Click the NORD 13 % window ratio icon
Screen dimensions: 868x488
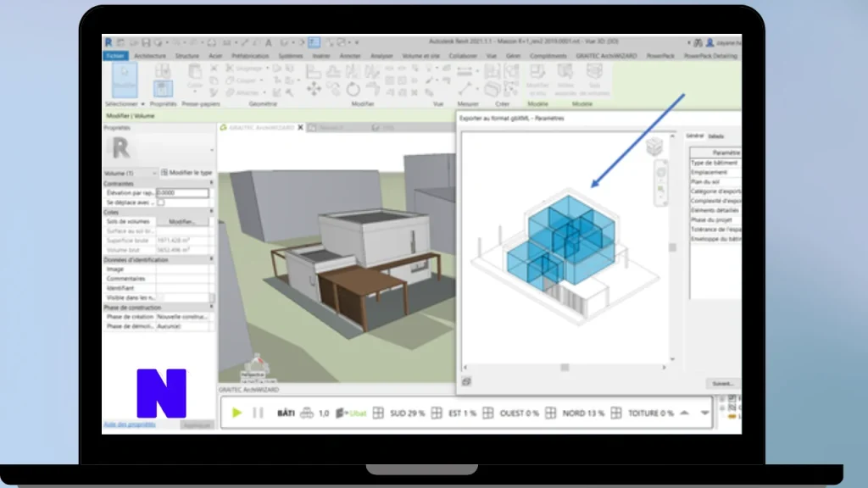coord(550,413)
